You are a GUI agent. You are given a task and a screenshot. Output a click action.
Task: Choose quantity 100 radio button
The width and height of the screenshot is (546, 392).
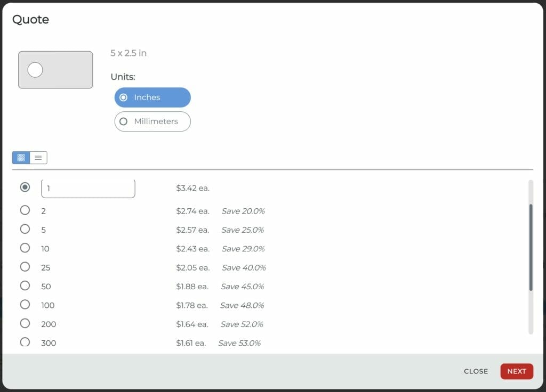pos(25,305)
